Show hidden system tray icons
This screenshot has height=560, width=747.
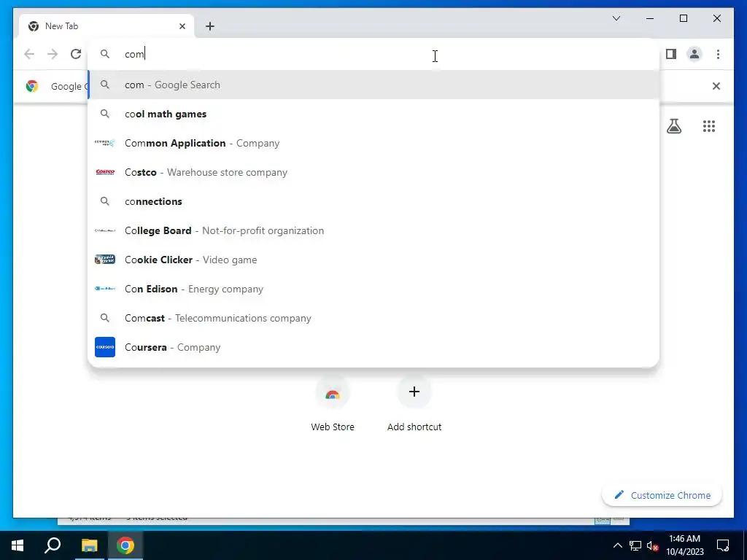click(x=617, y=545)
